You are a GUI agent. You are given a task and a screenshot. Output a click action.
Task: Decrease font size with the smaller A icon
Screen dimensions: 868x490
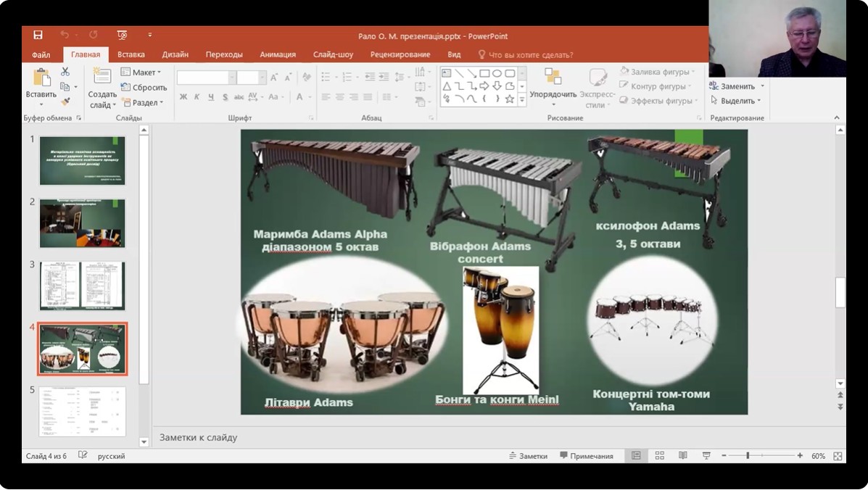point(288,78)
